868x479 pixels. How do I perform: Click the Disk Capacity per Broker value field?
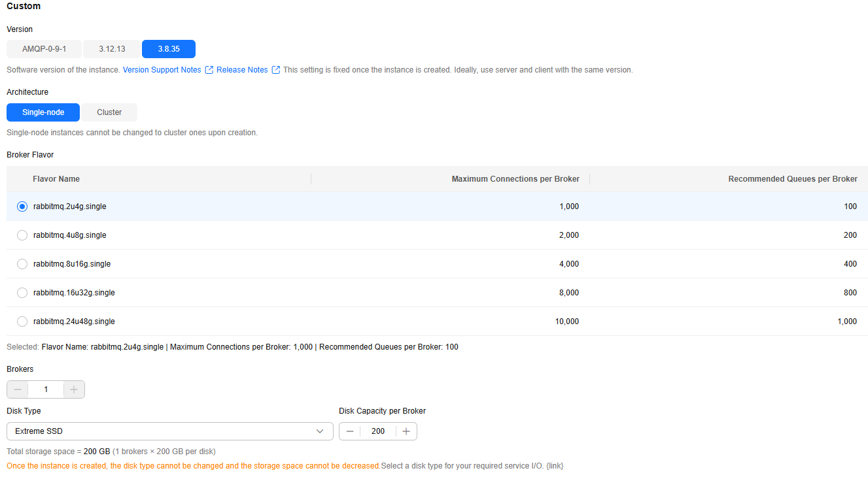point(378,431)
